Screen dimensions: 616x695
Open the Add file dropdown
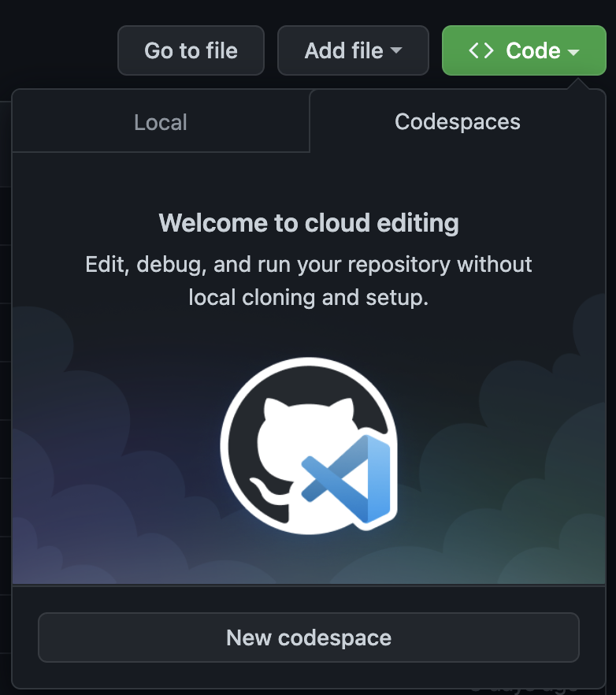(x=352, y=50)
